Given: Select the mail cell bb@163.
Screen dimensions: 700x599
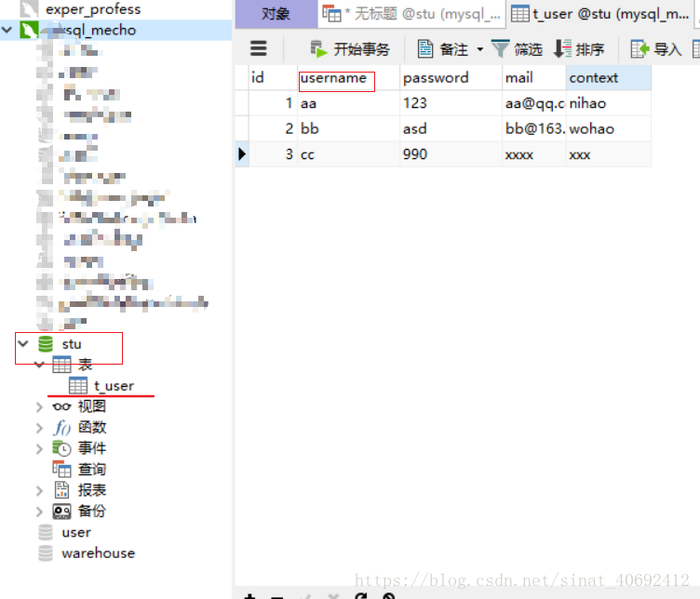Looking at the screenshot, I should click(534, 129).
